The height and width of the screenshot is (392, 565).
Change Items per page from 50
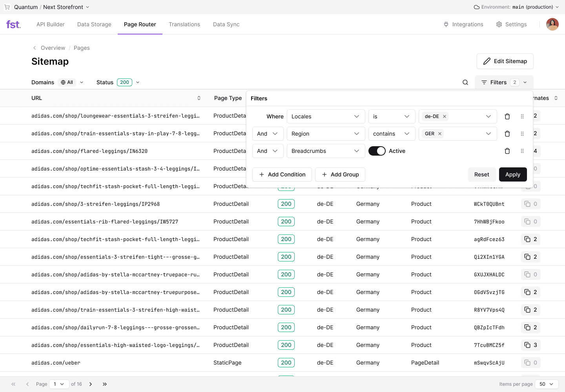547,384
